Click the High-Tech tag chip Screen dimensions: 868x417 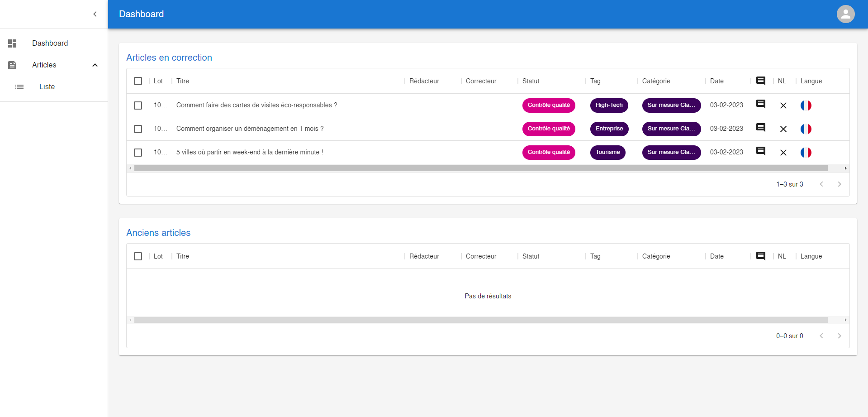pos(609,105)
